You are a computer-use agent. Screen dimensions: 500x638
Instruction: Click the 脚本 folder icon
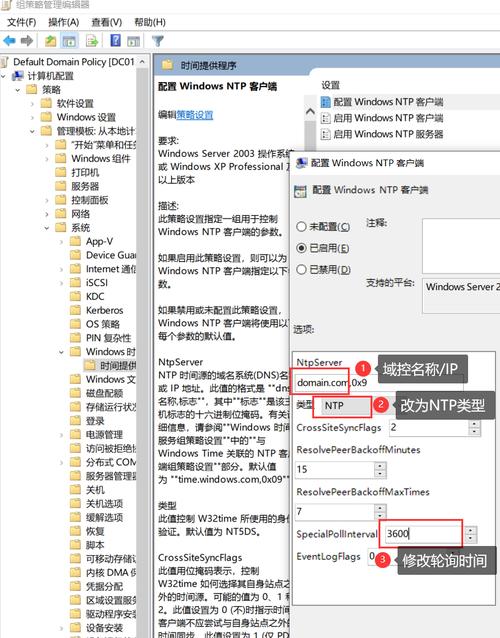75,544
